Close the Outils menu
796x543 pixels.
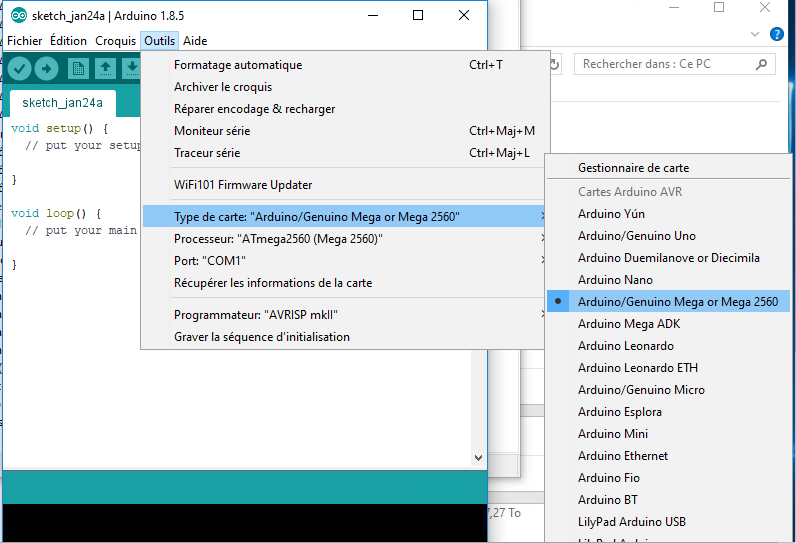(159, 41)
